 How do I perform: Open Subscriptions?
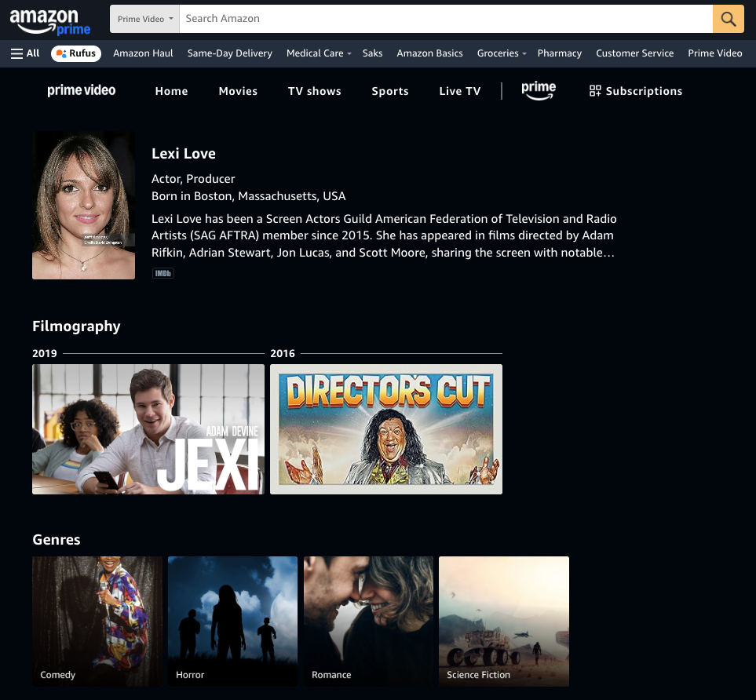[635, 91]
